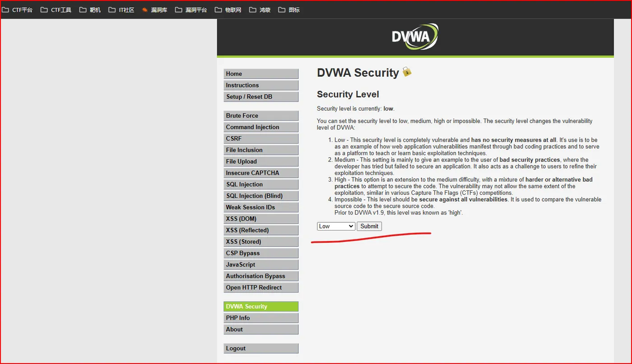632x364 pixels.
Task: View the PHP Info page
Action: (261, 318)
